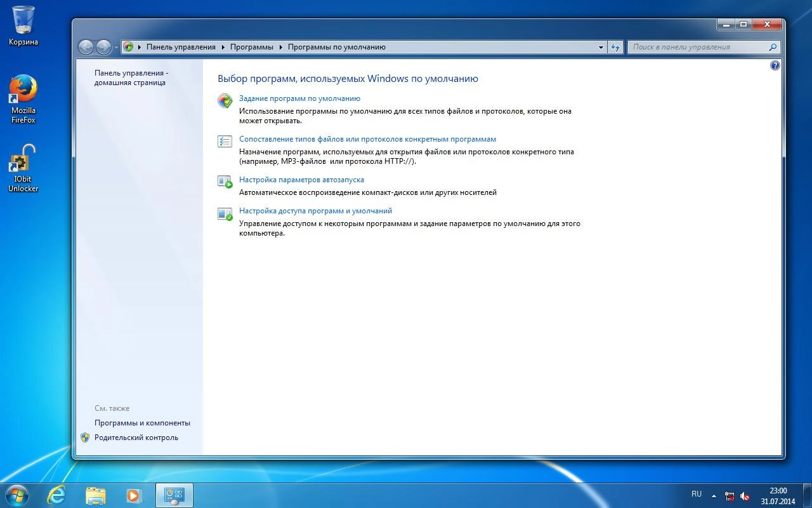Select IObit Unlocker desktop shortcut
812x508 pixels.
(x=23, y=168)
